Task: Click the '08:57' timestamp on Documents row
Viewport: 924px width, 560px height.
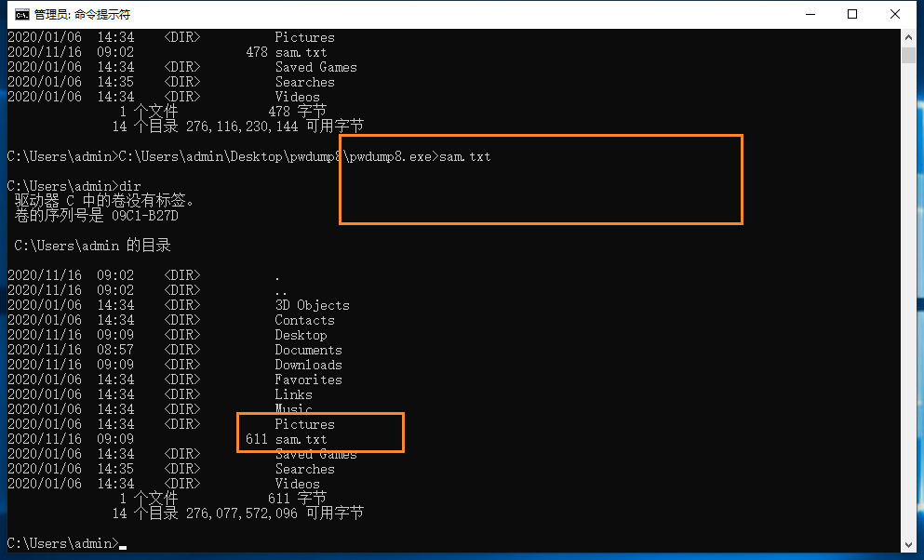Action: 115,350
